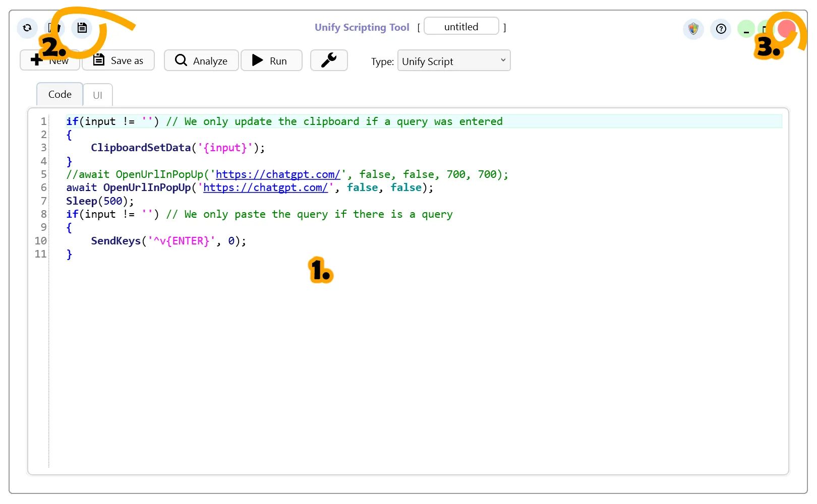
Task: Open tool settings with the wrench button
Action: point(329,60)
